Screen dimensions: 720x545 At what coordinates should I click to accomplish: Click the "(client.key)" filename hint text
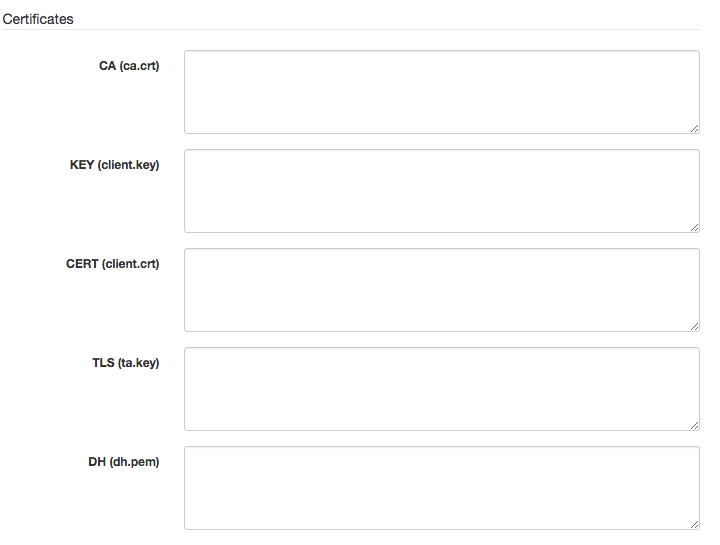click(x=129, y=165)
